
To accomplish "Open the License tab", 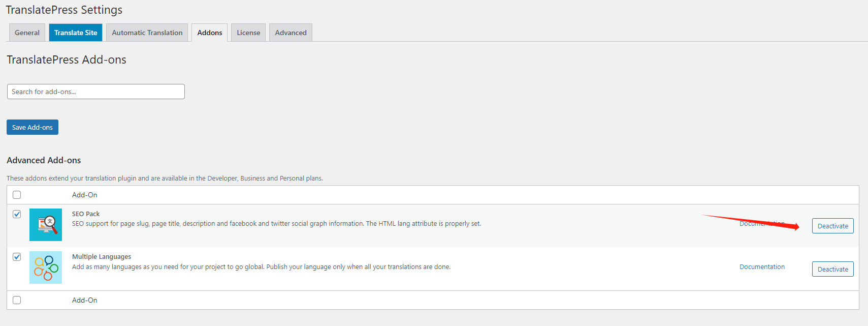I will point(248,33).
